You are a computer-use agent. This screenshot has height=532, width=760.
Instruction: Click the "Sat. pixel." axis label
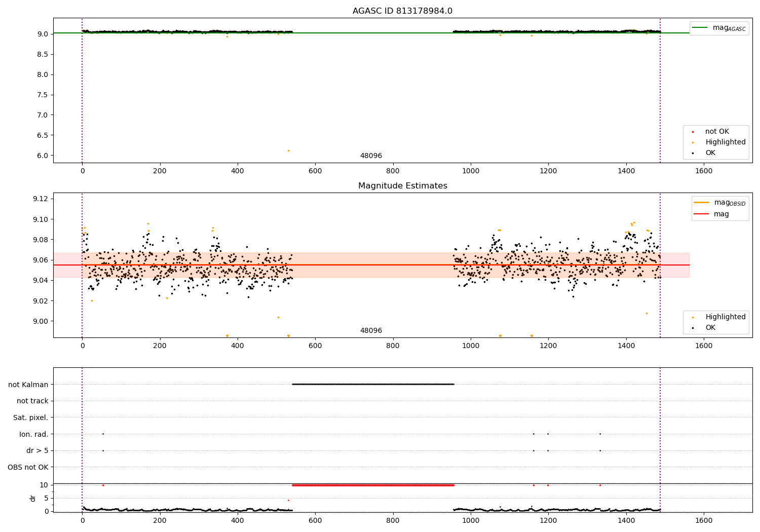point(31,417)
